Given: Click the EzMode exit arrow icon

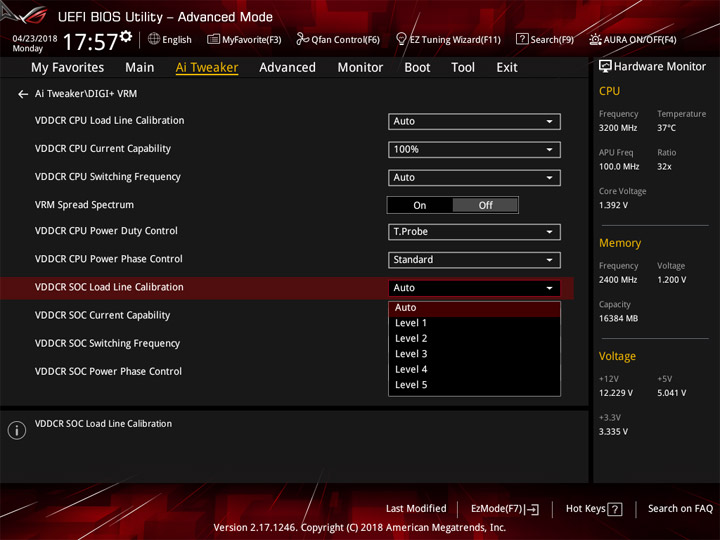Looking at the screenshot, I should pyautogui.click(x=533, y=509).
